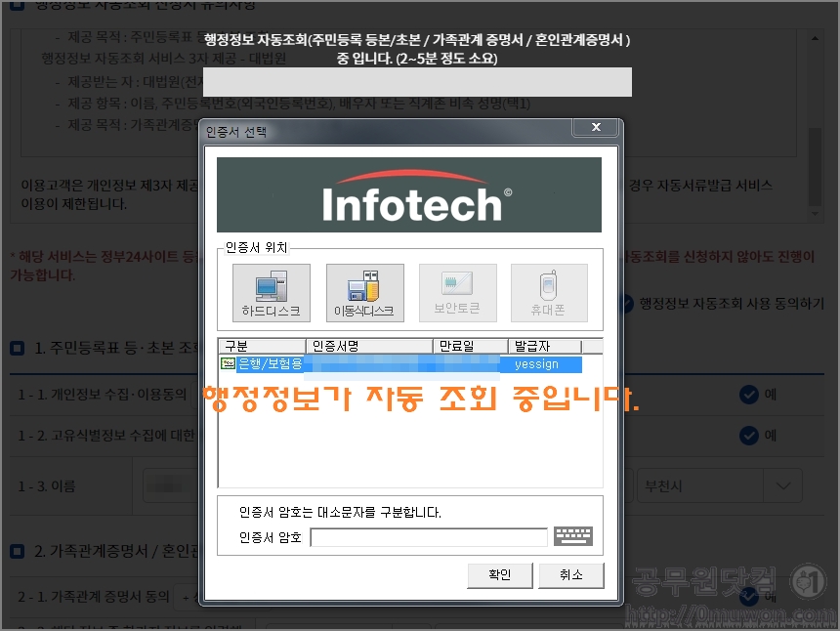Confirm with the 확인 button
The image size is (840, 631).
click(x=500, y=574)
